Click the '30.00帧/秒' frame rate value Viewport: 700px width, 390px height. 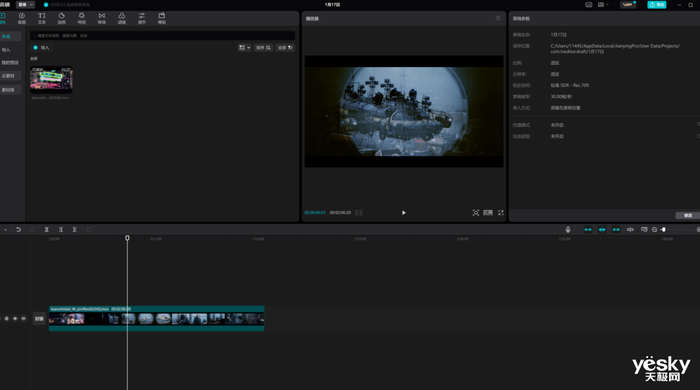click(x=561, y=96)
